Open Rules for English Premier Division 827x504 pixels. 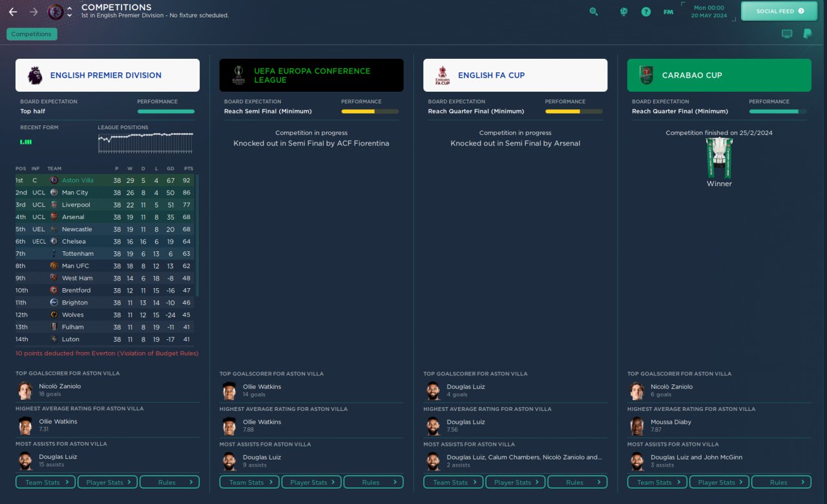tap(170, 482)
